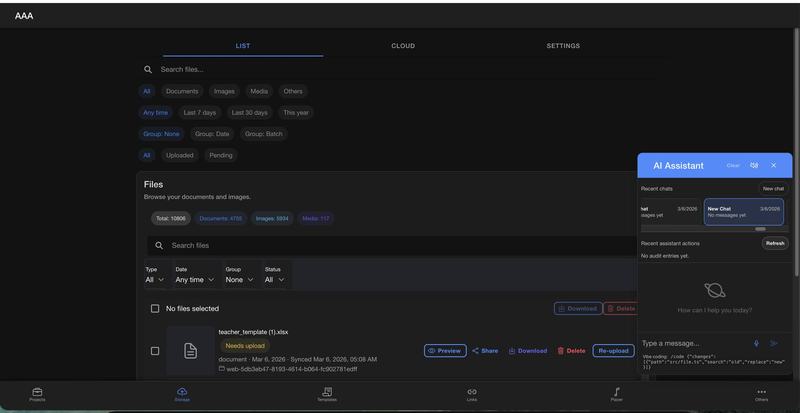Viewport: 800px width, 413px height.
Task: Switch to the Cloud tab
Action: [x=403, y=46]
